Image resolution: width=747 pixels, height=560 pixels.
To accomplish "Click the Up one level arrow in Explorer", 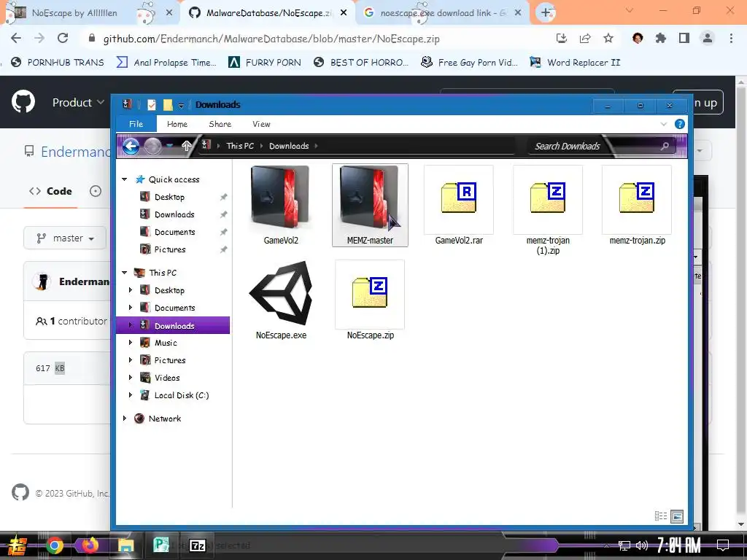I will (186, 146).
